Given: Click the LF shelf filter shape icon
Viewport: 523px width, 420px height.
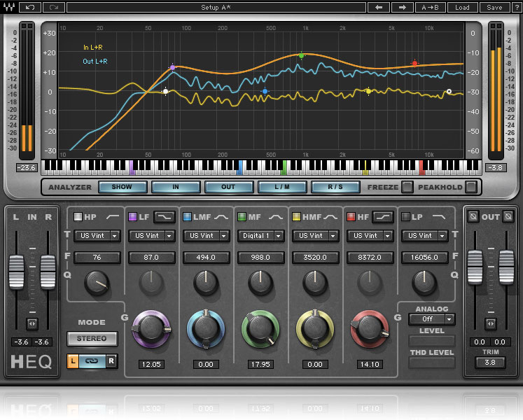Looking at the screenshot, I should pyautogui.click(x=165, y=217).
